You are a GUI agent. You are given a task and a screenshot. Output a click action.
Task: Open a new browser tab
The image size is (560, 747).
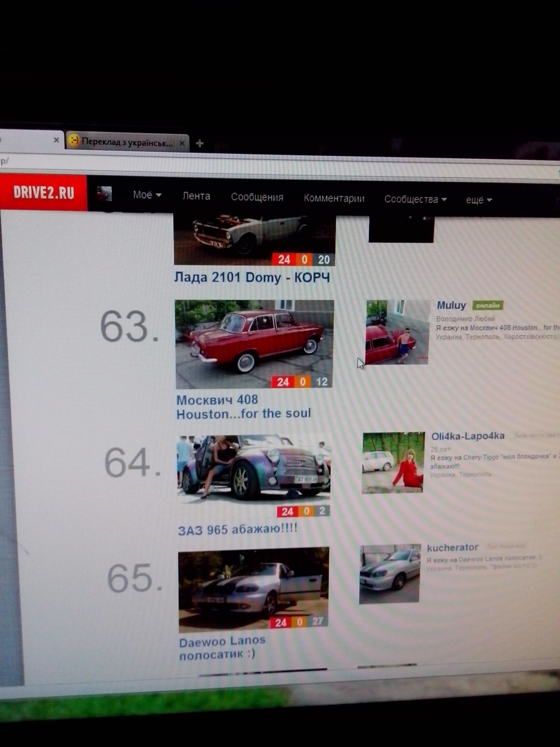[x=199, y=143]
